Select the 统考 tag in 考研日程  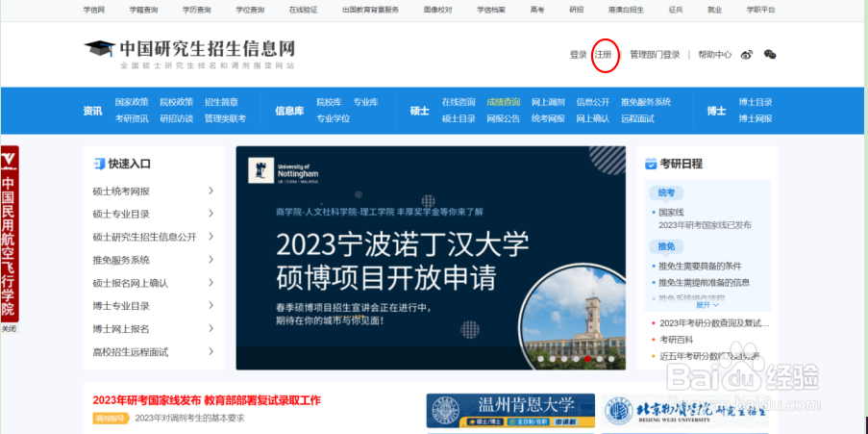[x=666, y=192]
